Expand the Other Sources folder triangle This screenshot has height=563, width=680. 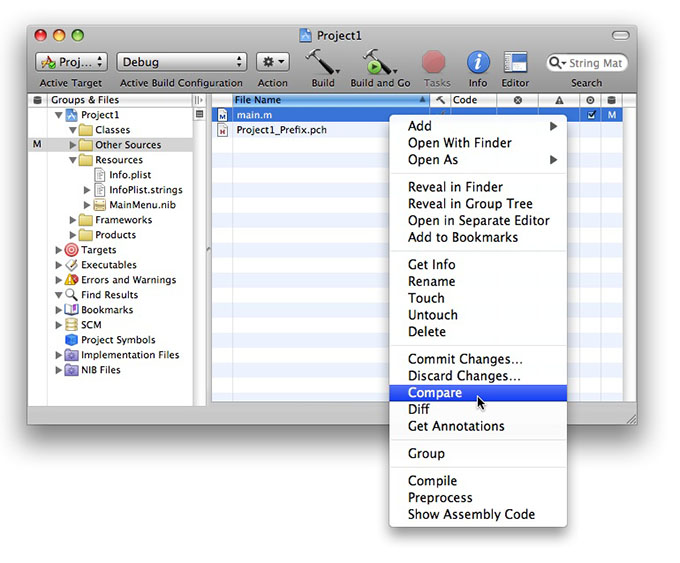(x=73, y=145)
